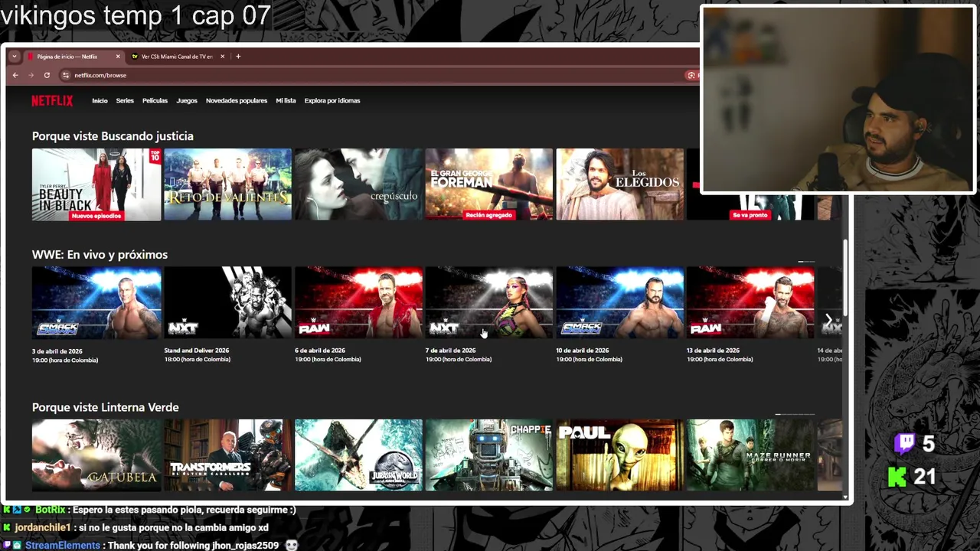Screen dimensions: 980x551
Task: Open the Juegos menu item
Action: tap(187, 100)
